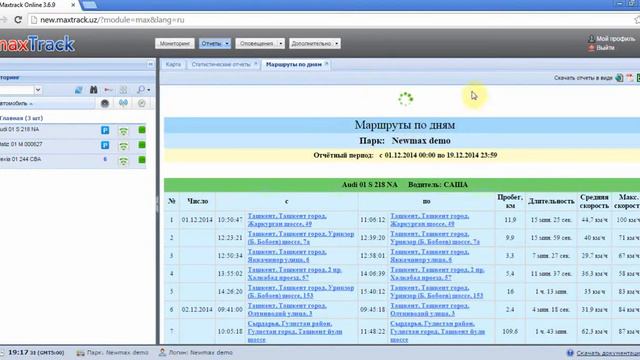Sort by the Автомобиль column header

click(x=16, y=104)
